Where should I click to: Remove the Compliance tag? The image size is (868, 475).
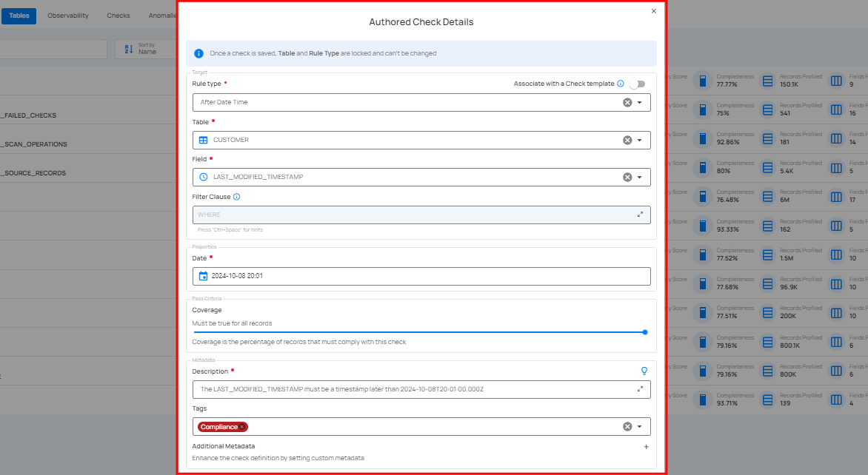[242, 427]
